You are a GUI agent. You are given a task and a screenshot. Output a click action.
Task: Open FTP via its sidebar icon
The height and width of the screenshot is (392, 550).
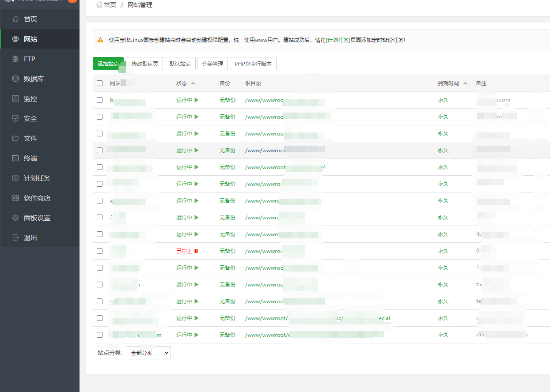(x=15, y=59)
